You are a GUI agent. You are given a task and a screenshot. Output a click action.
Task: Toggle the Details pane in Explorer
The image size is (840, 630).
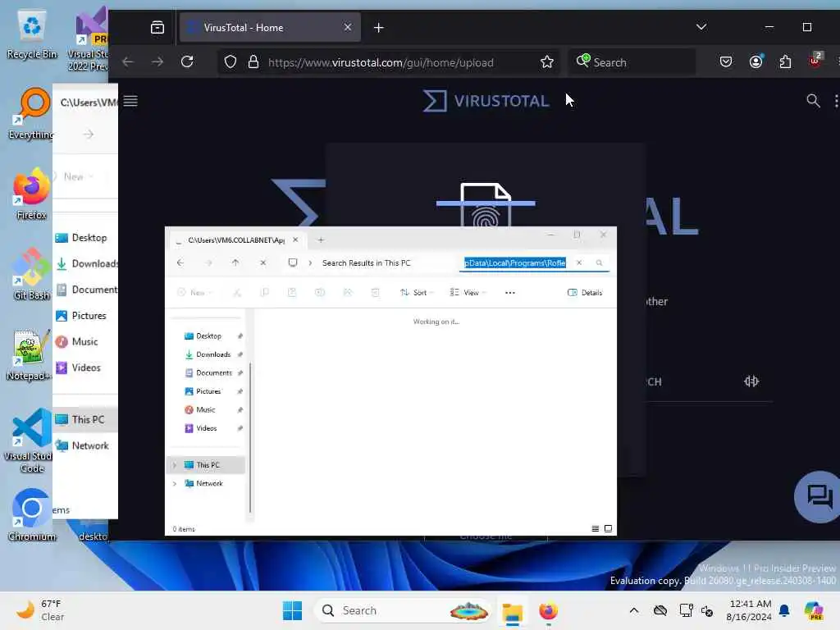point(584,293)
